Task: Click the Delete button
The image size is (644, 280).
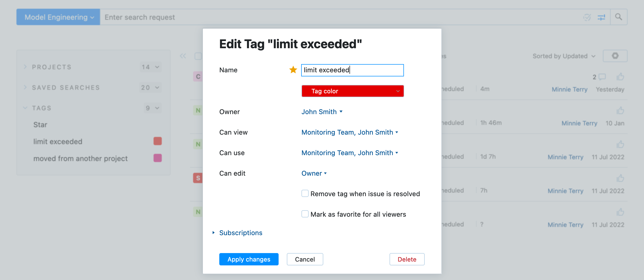Action: (407, 259)
